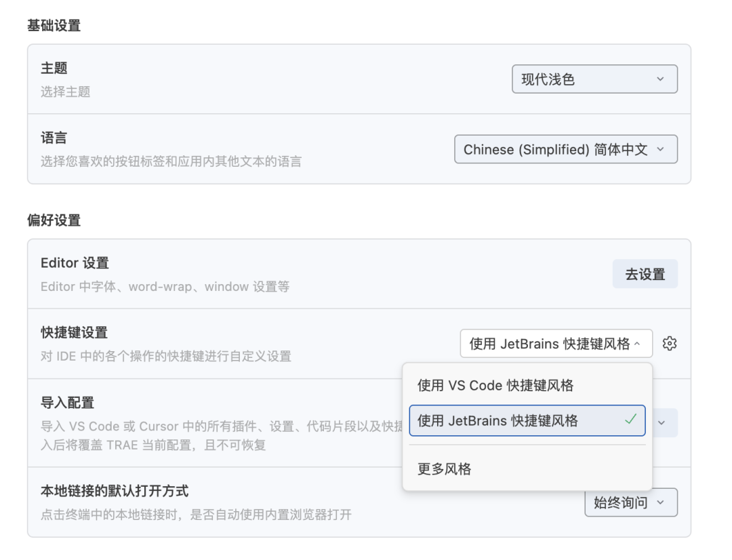Click the 语言 setting title
The height and width of the screenshot is (560, 732).
tap(54, 138)
